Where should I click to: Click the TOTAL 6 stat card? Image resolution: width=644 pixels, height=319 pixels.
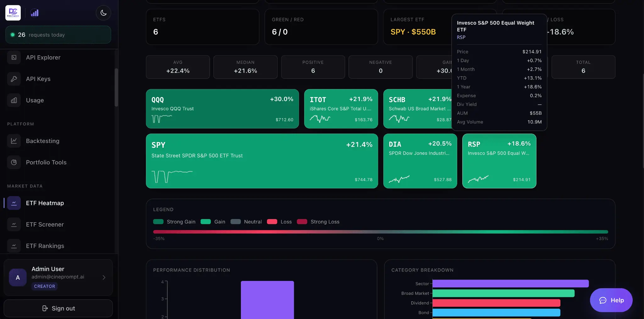[583, 67]
